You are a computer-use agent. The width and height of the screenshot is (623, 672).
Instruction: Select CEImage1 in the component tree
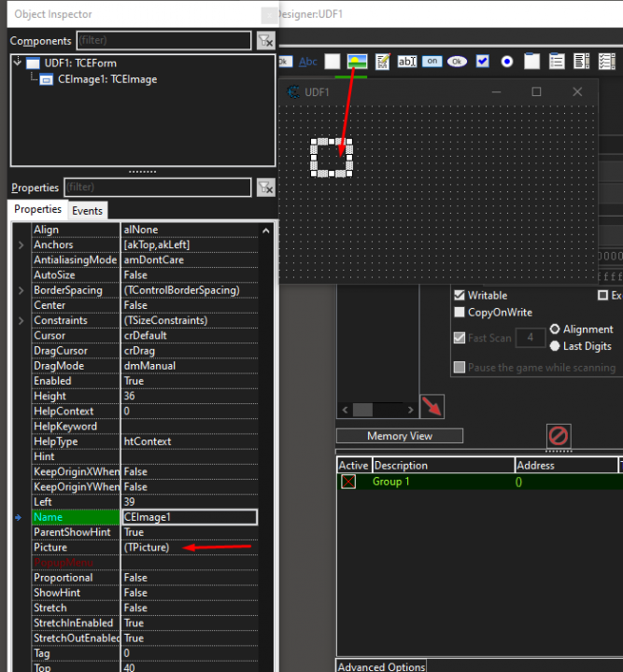pos(106,79)
